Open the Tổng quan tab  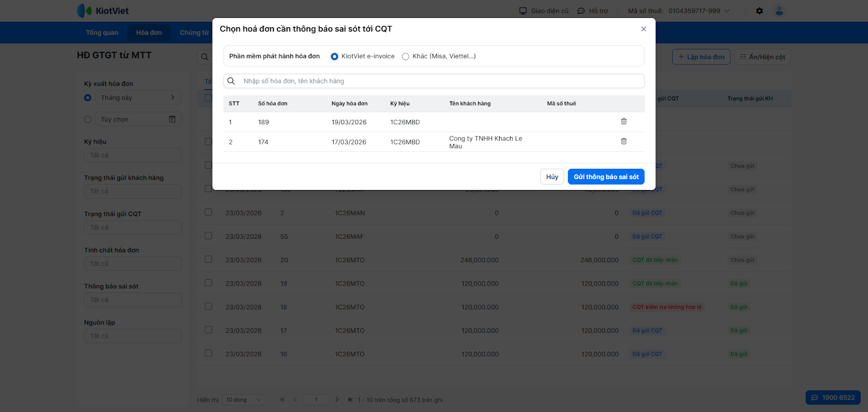point(102,33)
